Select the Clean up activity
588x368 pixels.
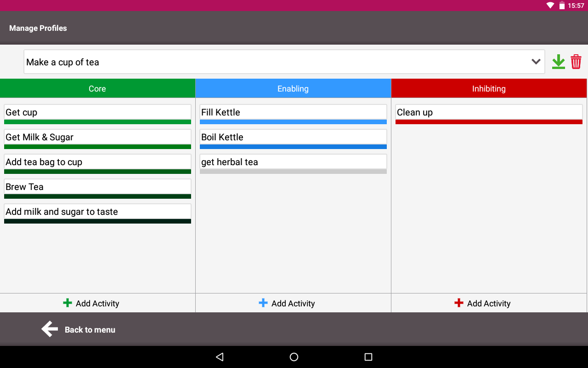(x=489, y=114)
